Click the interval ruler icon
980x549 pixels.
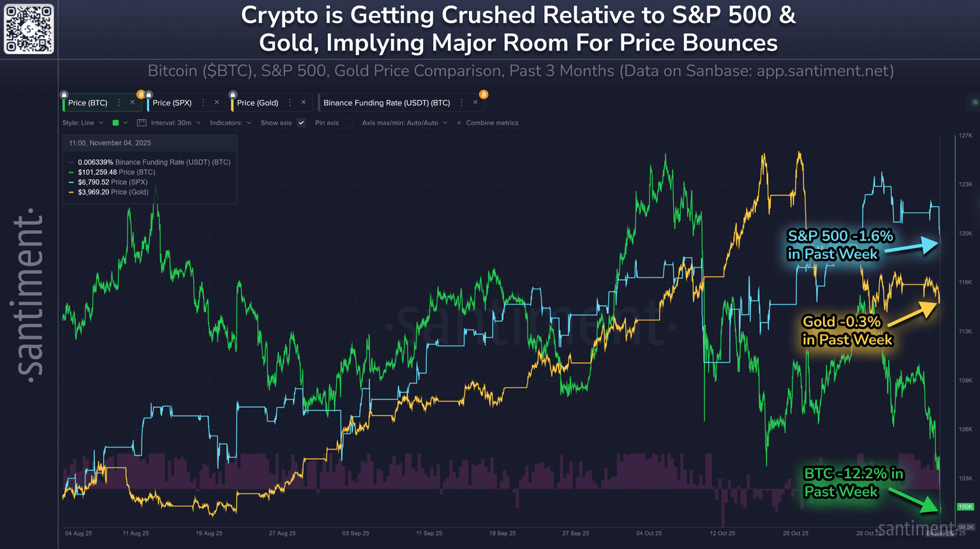pos(142,123)
